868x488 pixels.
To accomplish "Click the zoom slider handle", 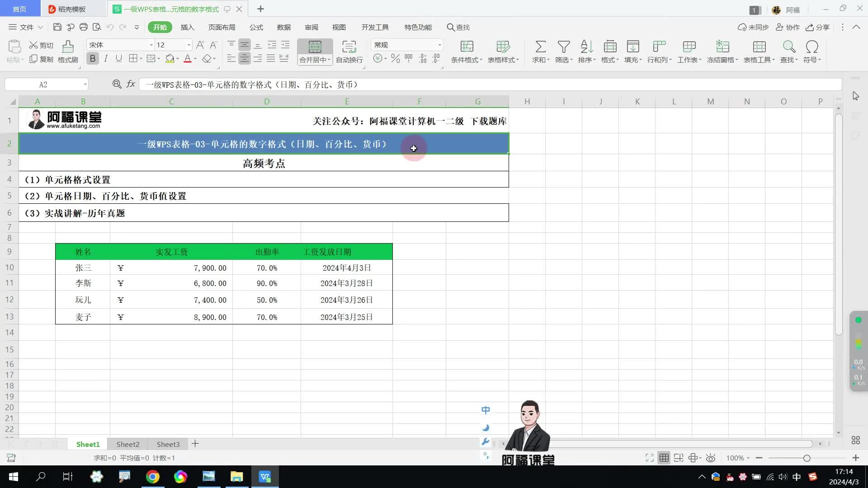I will coord(807,458).
